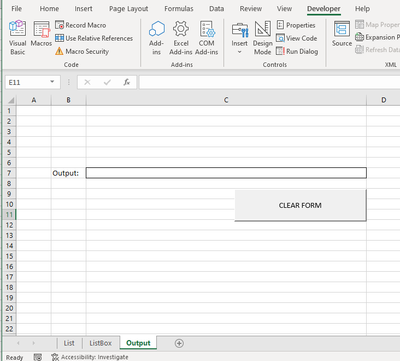Screen dimensions: 400x361
Task: Select row 1 header
Action: pyautogui.click(x=9, y=111)
